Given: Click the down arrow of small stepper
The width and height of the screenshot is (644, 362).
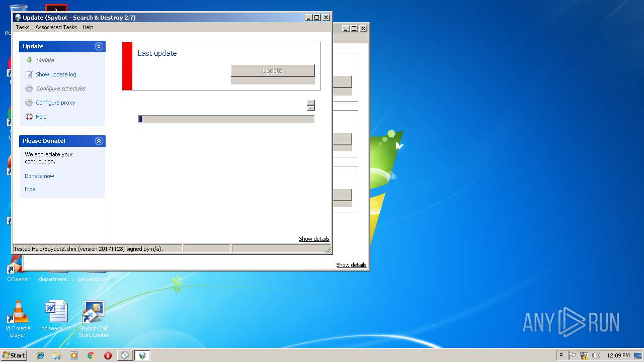Looking at the screenshot, I should 311,108.
